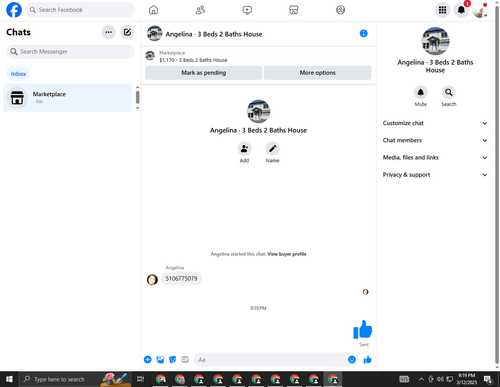Expand Privacy & support section

tap(435, 175)
